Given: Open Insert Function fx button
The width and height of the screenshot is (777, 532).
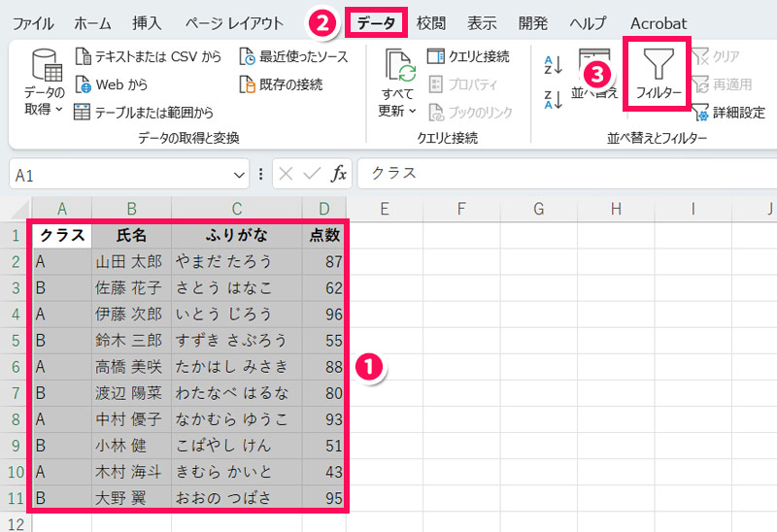Looking at the screenshot, I should click(x=339, y=174).
